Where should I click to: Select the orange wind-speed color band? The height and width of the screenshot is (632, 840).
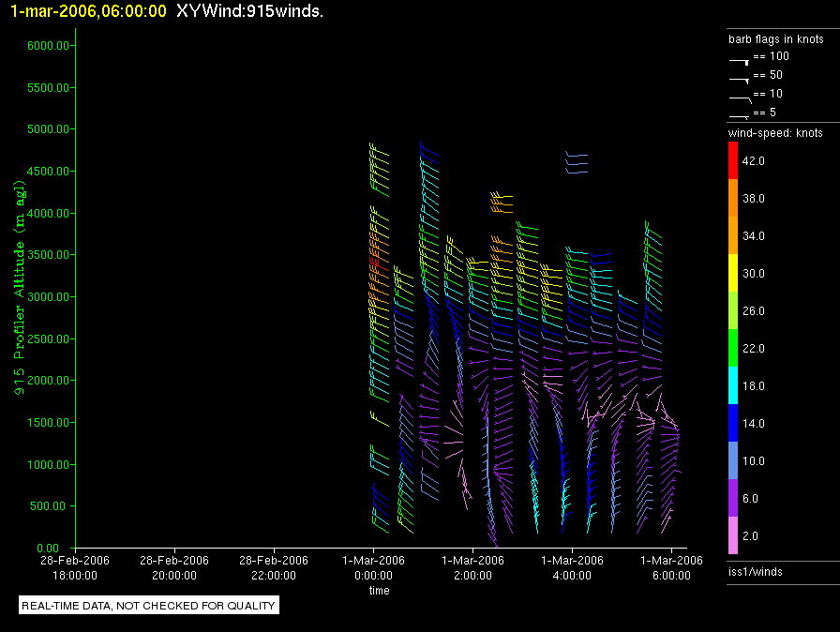coord(734,198)
